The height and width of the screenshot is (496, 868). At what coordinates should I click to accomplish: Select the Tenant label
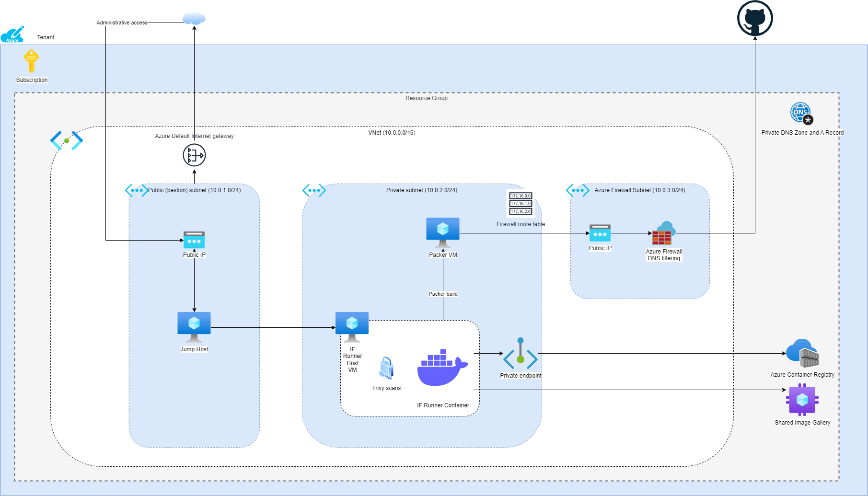tap(46, 37)
